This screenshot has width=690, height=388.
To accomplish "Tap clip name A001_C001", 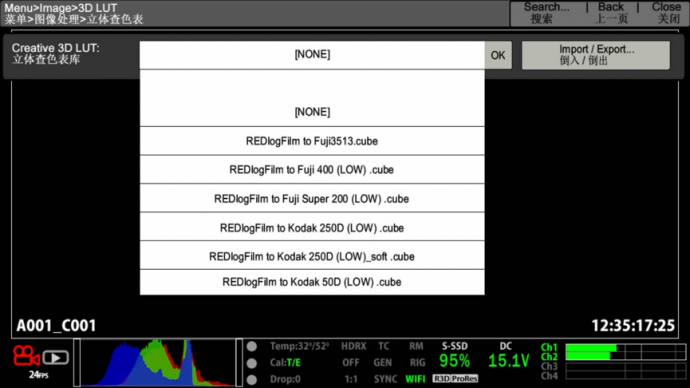I will [x=56, y=326].
